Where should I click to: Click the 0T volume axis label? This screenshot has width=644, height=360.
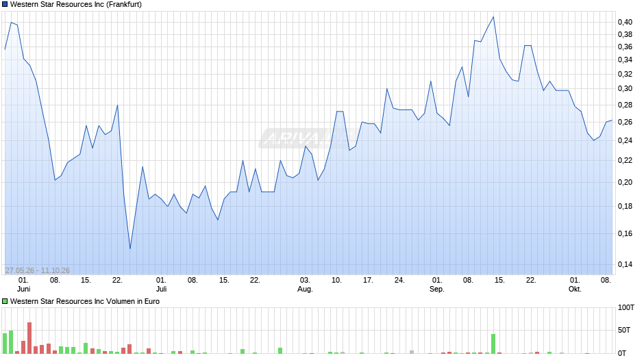[622, 353]
